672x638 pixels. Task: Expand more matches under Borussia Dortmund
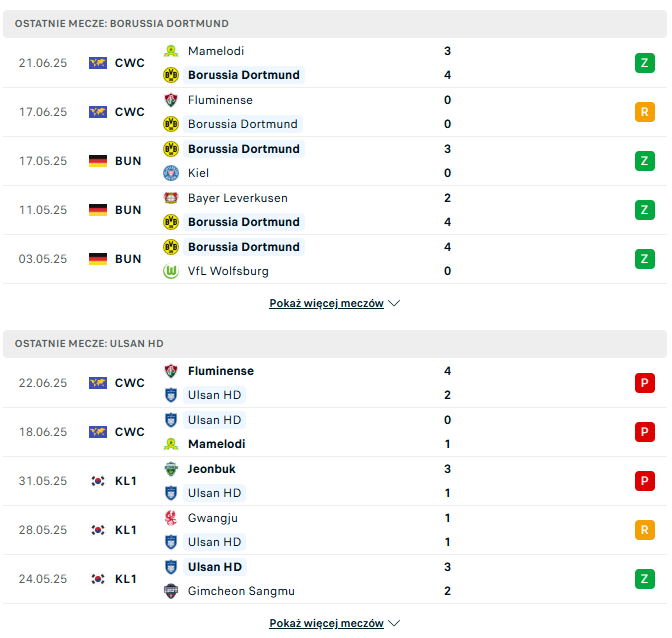pos(334,303)
